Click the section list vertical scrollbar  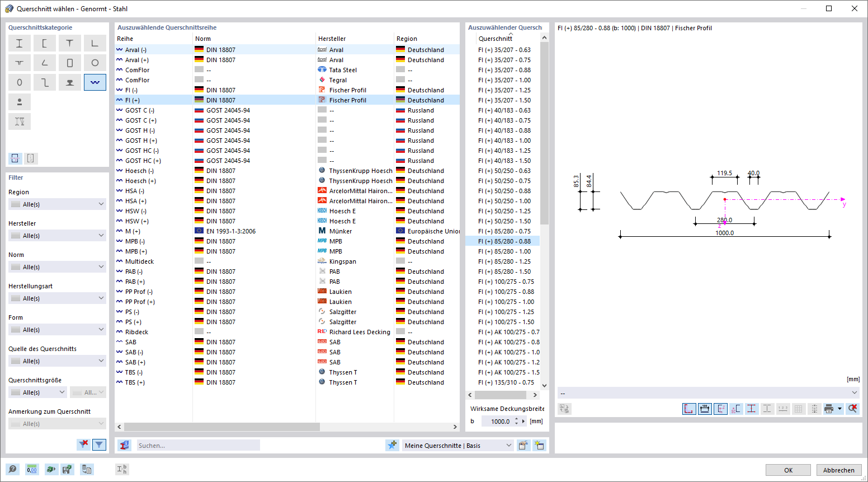tap(545, 133)
